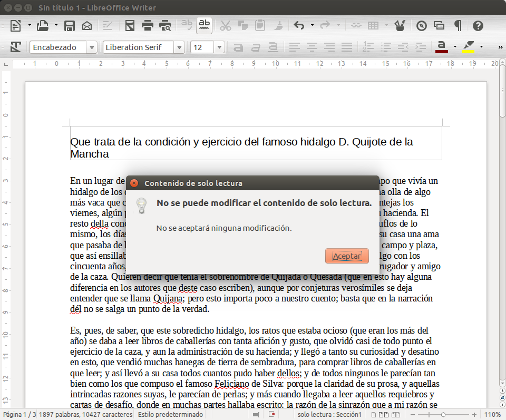Toggle automatic spell checking
Screen dimensions: 506x420
pos(203,25)
